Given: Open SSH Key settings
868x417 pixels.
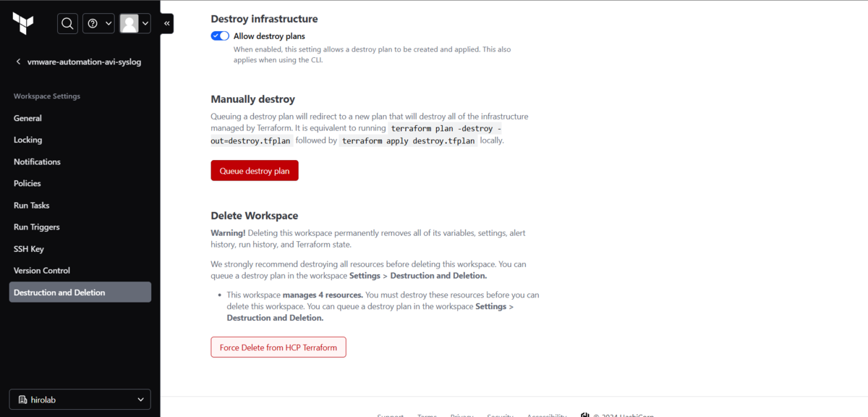Looking at the screenshot, I should pyautogui.click(x=29, y=248).
